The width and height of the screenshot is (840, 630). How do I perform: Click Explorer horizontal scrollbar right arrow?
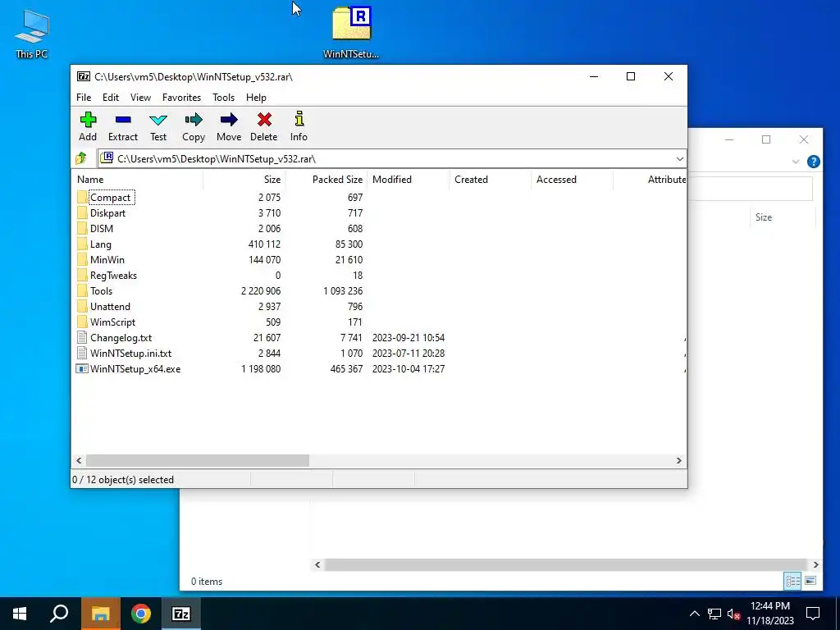[815, 564]
